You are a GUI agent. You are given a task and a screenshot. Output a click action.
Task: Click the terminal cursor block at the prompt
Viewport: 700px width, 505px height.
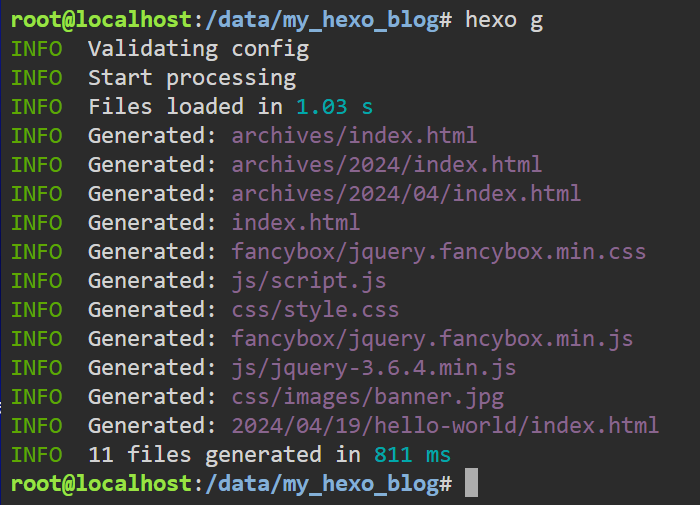(472, 484)
